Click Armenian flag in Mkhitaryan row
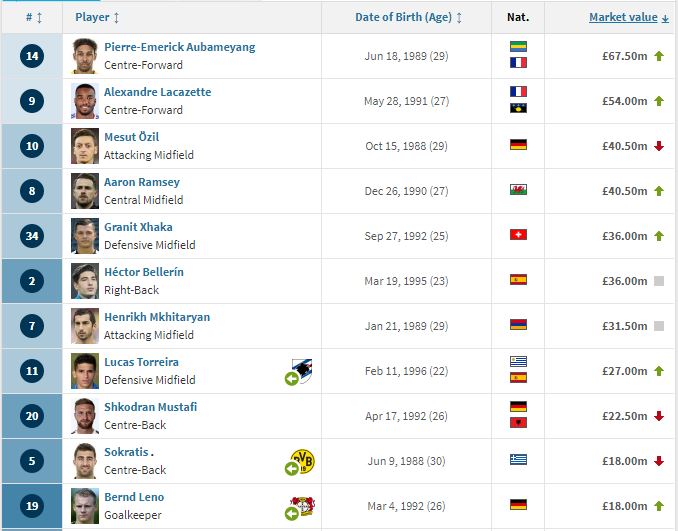678x531 pixels. [x=518, y=324]
